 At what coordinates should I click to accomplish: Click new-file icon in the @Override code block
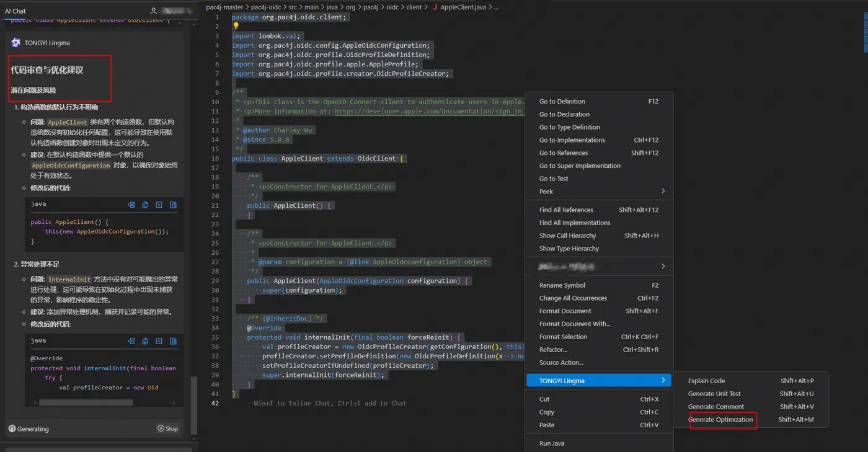[x=159, y=341]
